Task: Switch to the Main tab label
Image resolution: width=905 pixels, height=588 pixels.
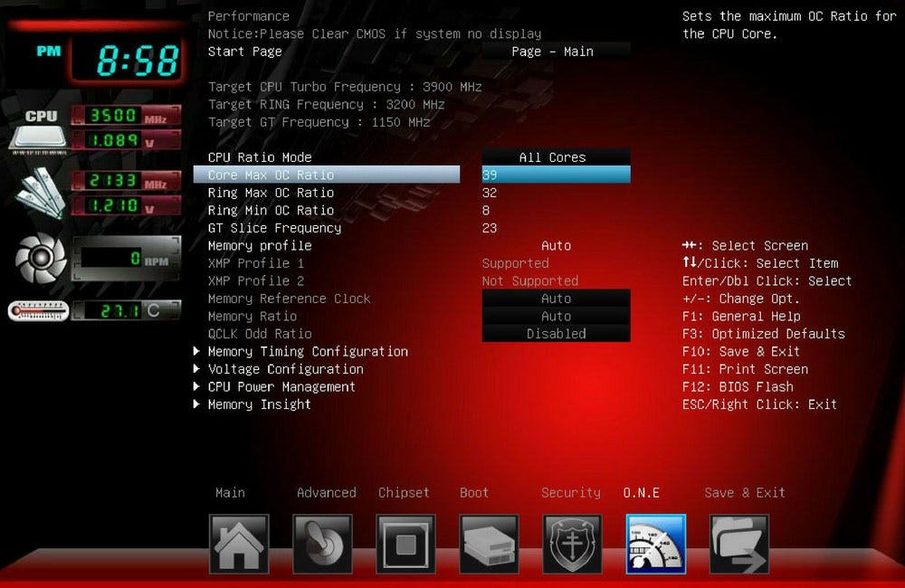Action: [x=230, y=493]
